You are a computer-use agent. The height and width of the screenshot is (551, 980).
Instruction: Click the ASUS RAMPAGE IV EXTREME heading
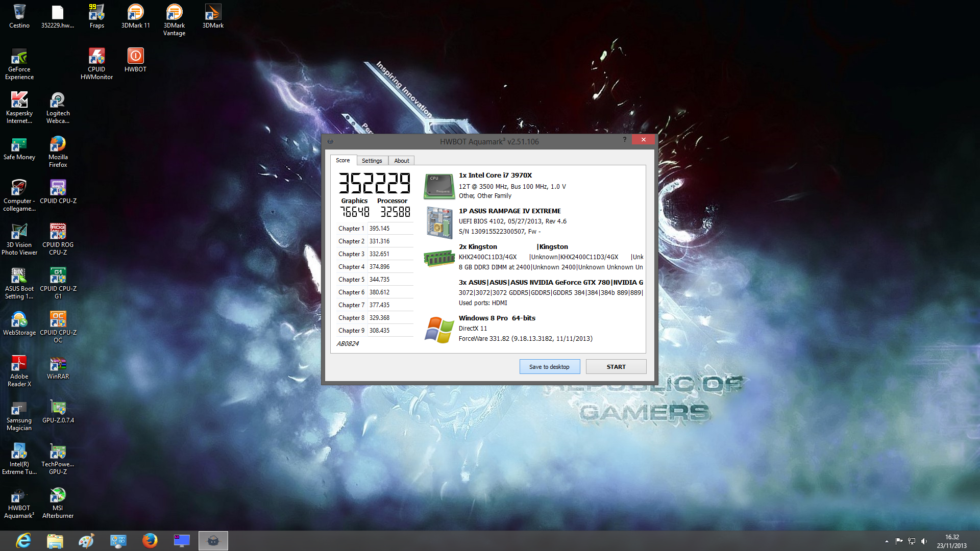coord(509,211)
